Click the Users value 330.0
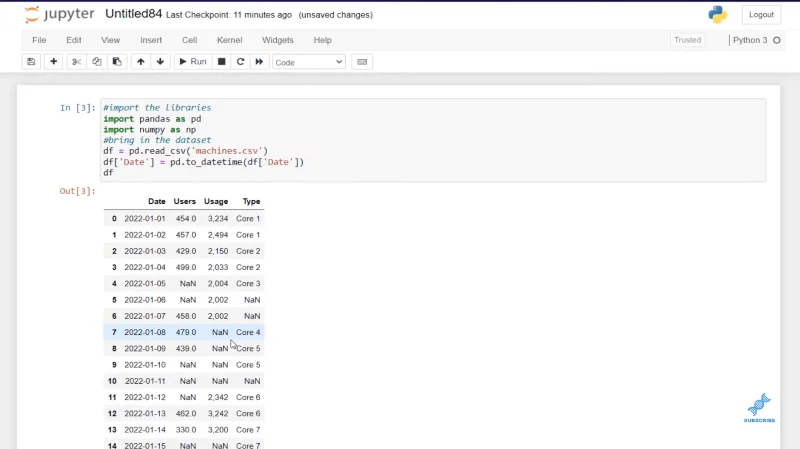This screenshot has width=800, height=449. pyautogui.click(x=186, y=430)
